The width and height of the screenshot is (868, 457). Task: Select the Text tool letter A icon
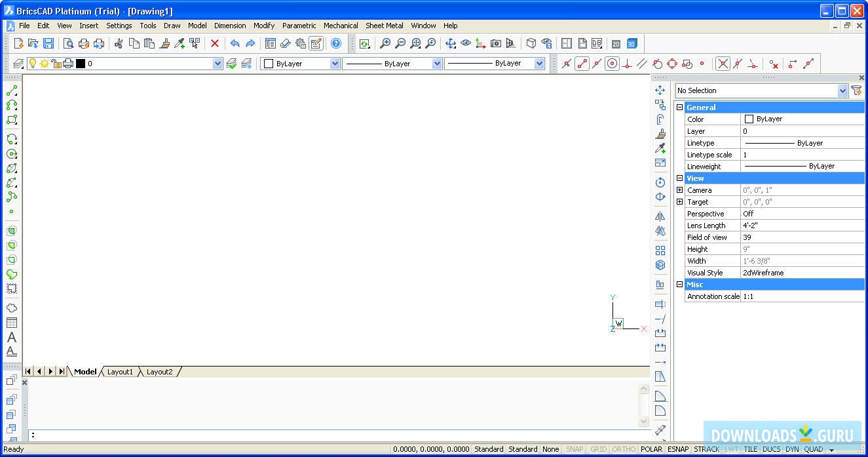[x=12, y=337]
